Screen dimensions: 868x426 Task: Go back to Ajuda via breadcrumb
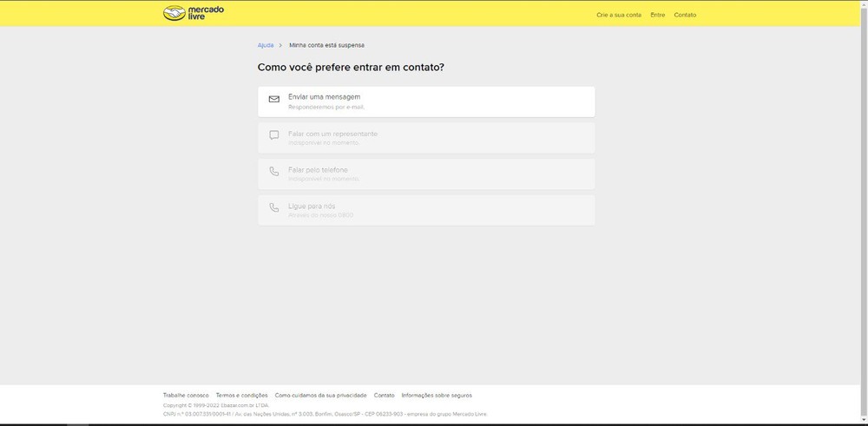[x=266, y=45]
